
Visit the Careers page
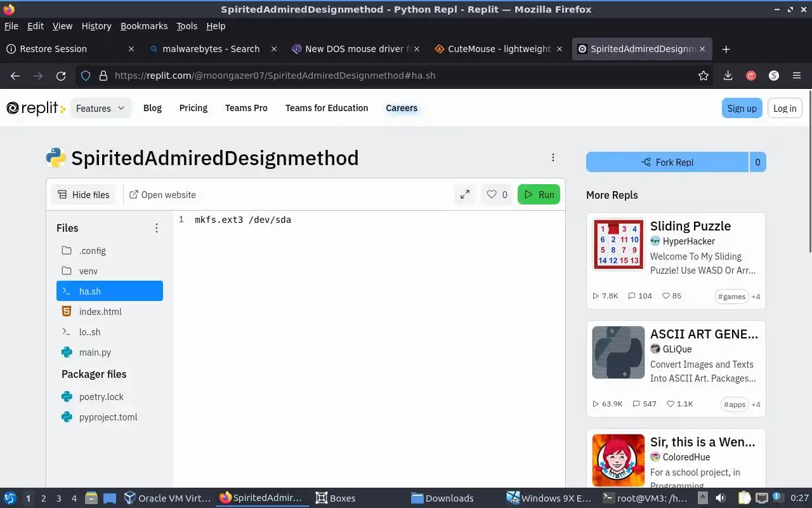pos(402,108)
